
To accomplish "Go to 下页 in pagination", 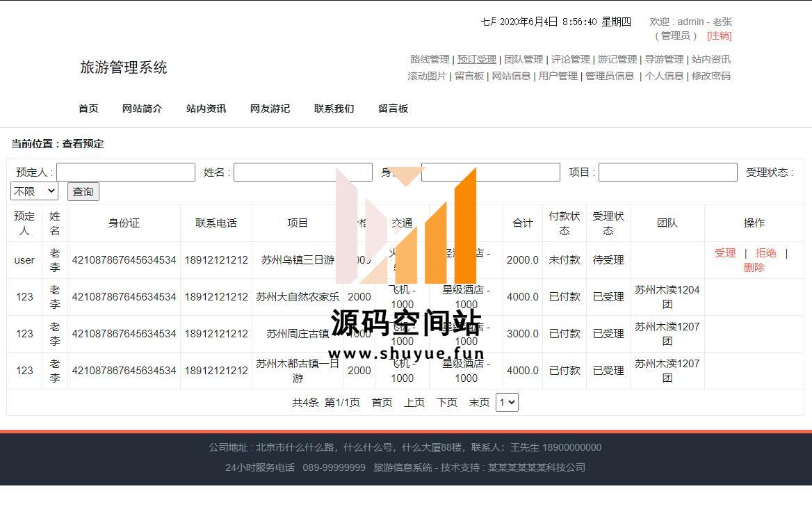I will point(446,402).
